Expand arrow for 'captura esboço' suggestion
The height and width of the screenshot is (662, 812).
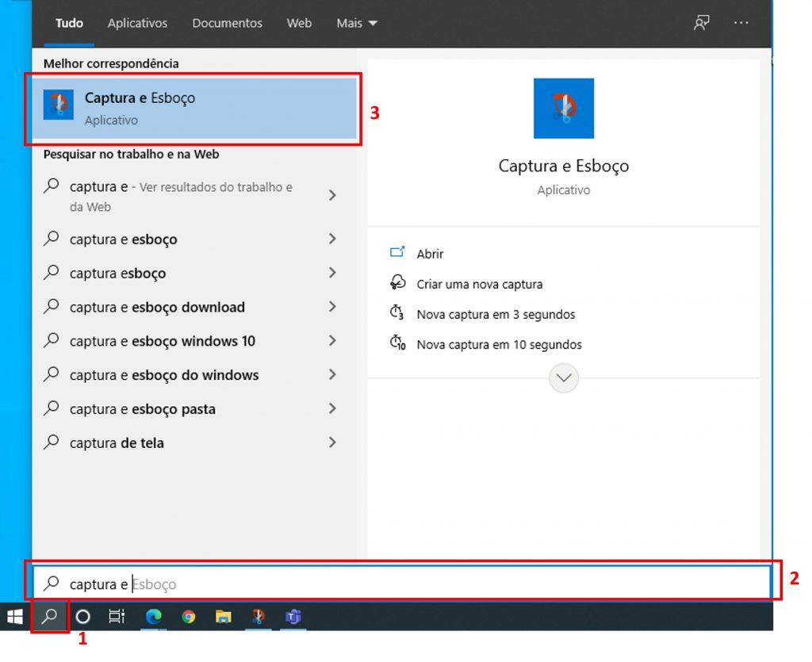333,273
